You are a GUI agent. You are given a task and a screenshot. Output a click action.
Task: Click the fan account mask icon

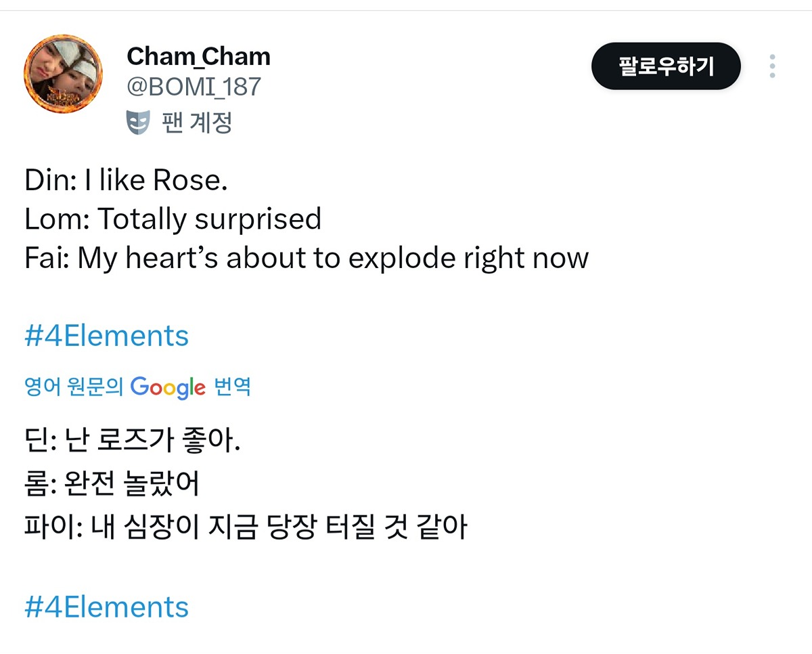point(137,123)
